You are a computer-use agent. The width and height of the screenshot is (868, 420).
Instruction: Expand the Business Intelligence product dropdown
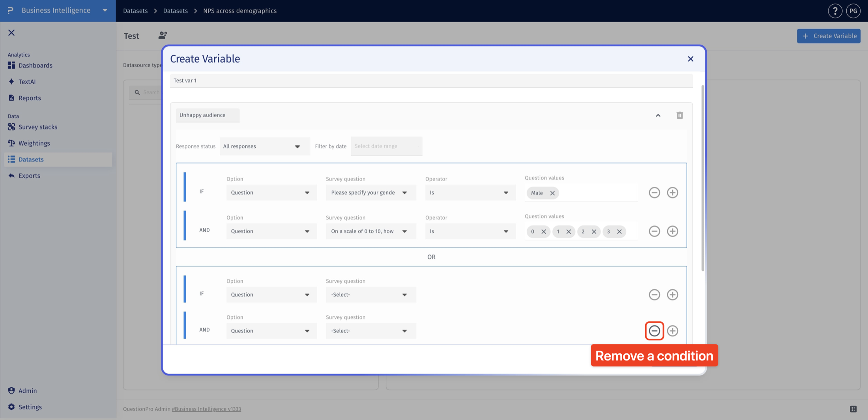click(105, 11)
